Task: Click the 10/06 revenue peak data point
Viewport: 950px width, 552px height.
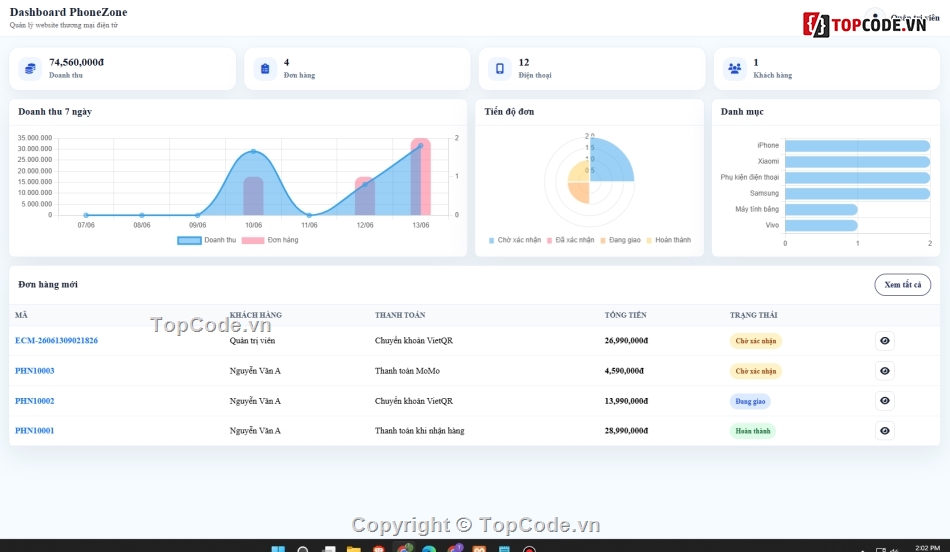Action: 253,151
